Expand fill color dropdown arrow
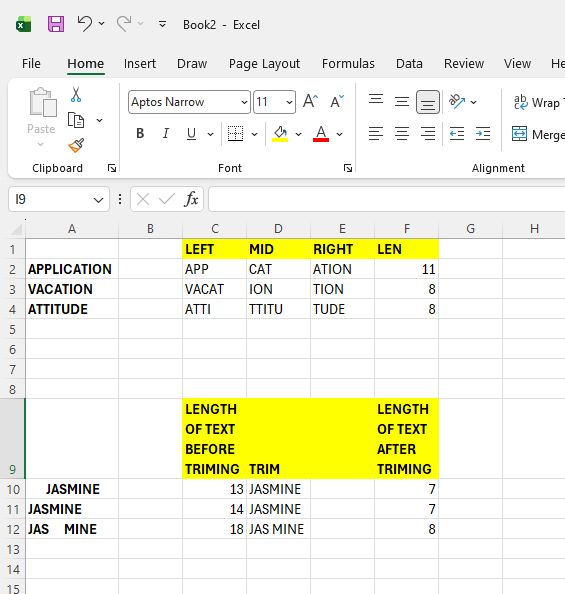 coord(298,134)
